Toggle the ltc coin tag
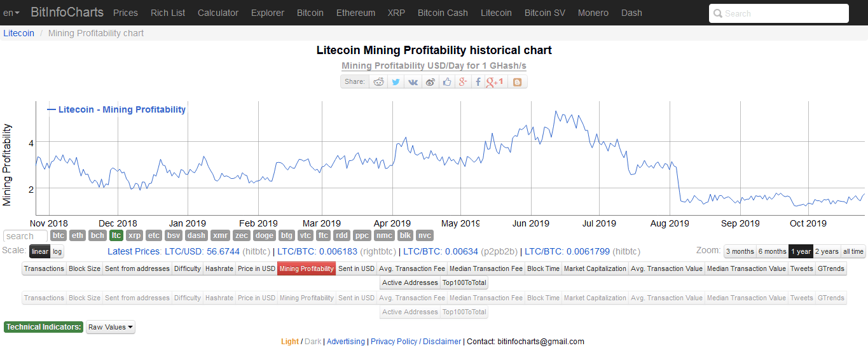The image size is (868, 348). pos(116,235)
